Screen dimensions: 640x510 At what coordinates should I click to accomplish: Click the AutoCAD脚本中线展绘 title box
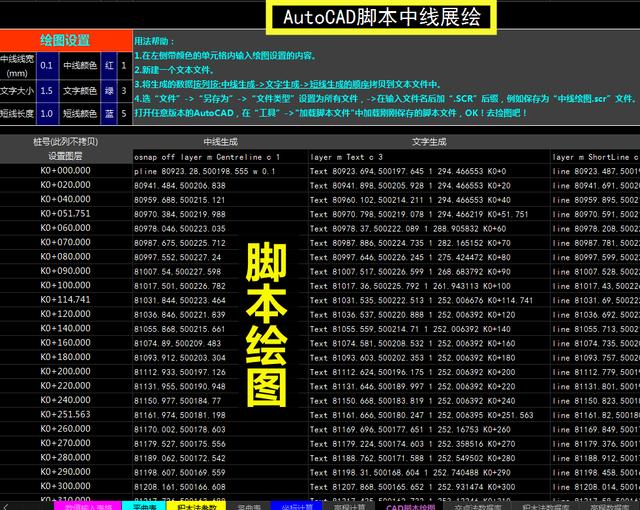point(381,17)
